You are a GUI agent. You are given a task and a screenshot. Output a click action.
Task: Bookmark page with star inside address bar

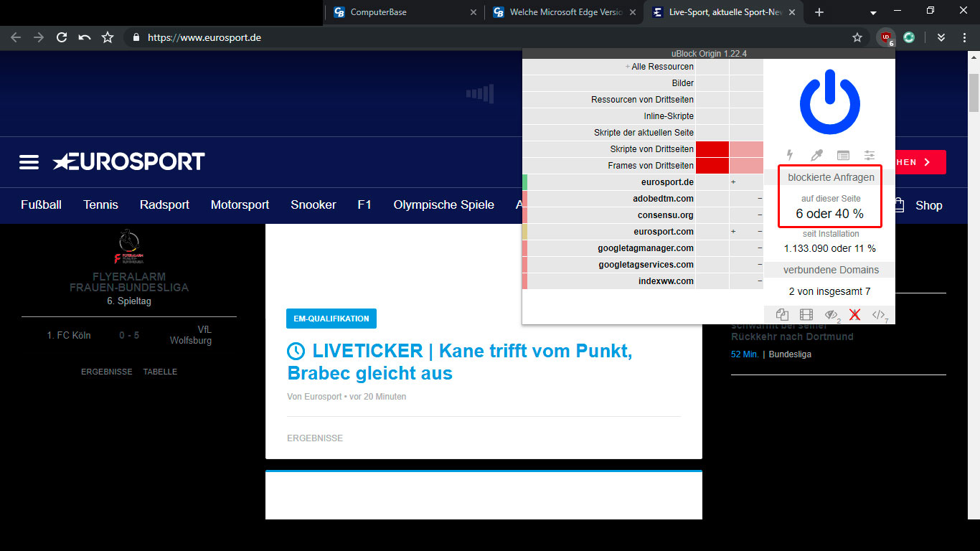(857, 37)
